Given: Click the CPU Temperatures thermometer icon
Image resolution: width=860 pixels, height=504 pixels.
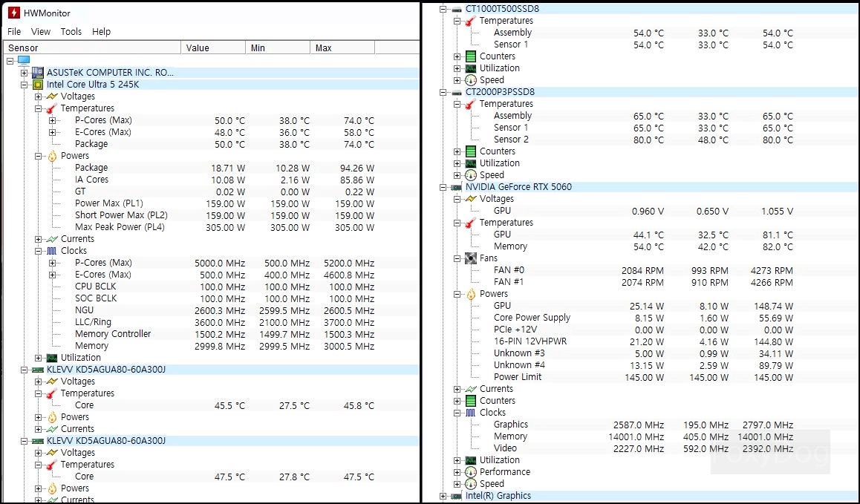Looking at the screenshot, I should (52, 108).
